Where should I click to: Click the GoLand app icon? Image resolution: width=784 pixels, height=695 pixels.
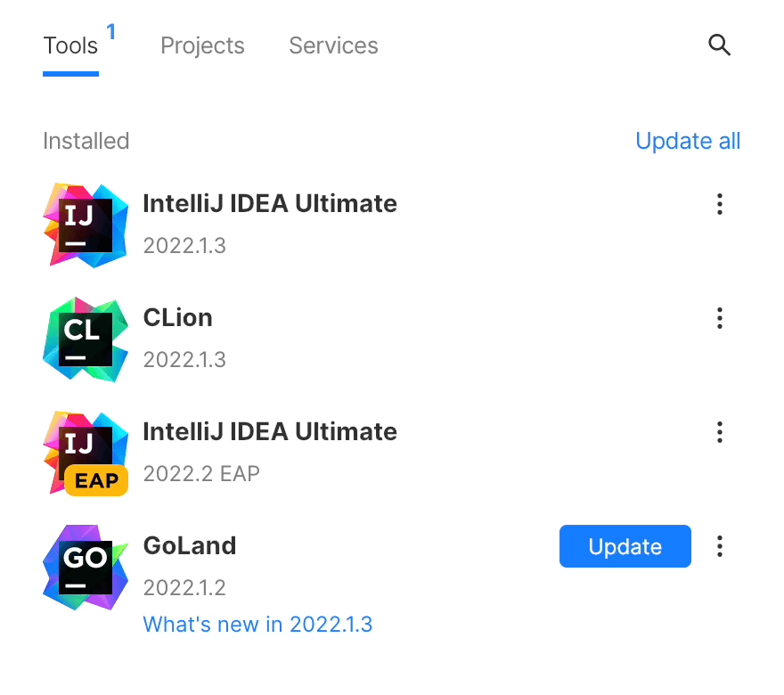(86, 567)
